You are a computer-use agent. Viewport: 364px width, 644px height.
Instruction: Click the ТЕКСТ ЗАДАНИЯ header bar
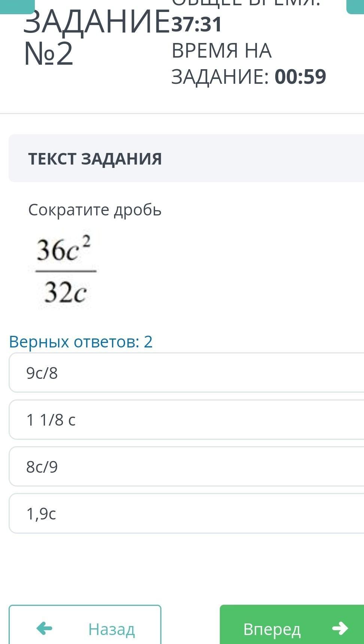coord(186,159)
